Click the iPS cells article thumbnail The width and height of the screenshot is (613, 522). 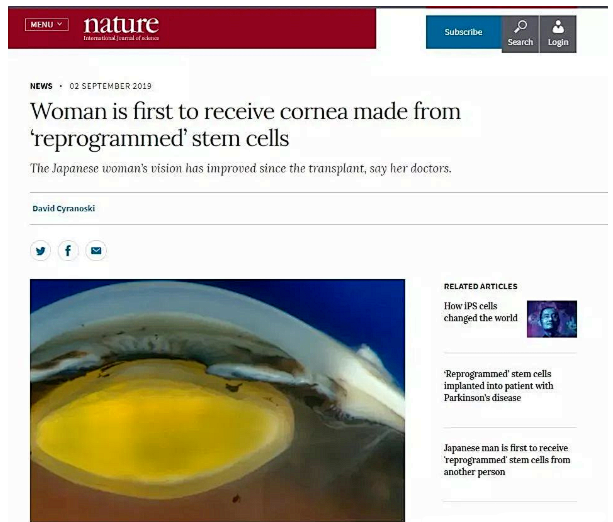(x=552, y=319)
